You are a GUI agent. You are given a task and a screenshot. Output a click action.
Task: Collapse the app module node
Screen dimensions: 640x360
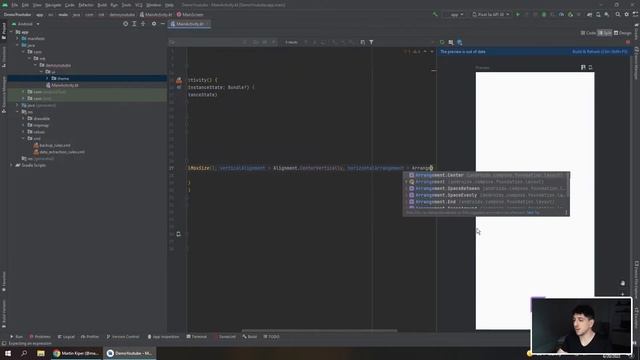(11, 32)
